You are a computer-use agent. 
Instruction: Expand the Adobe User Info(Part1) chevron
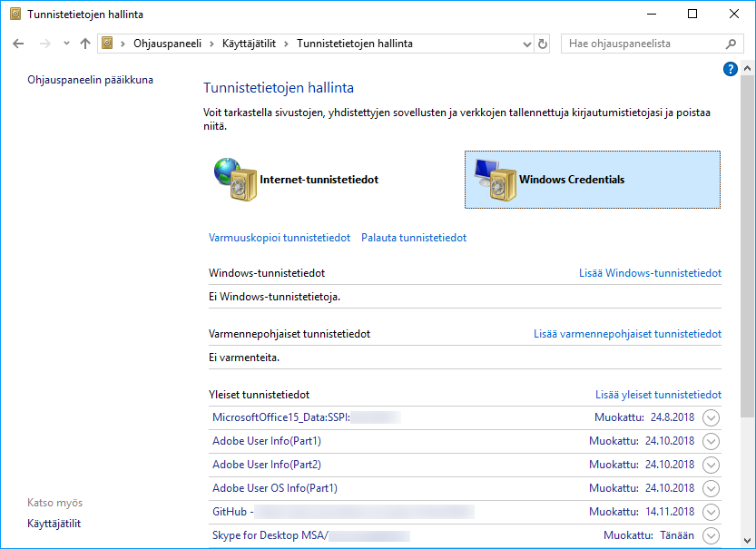(x=711, y=441)
